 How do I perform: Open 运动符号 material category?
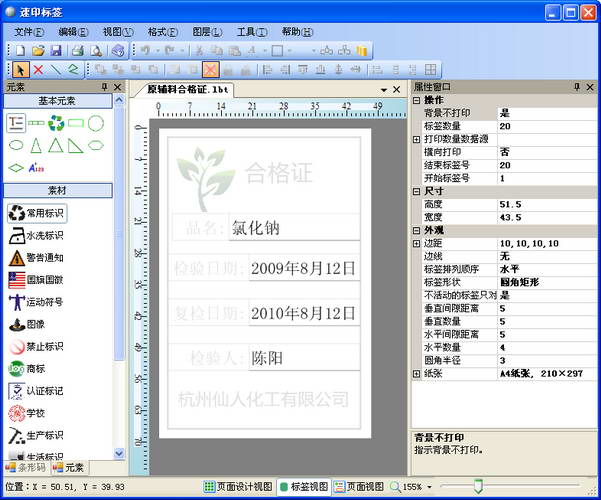[x=36, y=302]
